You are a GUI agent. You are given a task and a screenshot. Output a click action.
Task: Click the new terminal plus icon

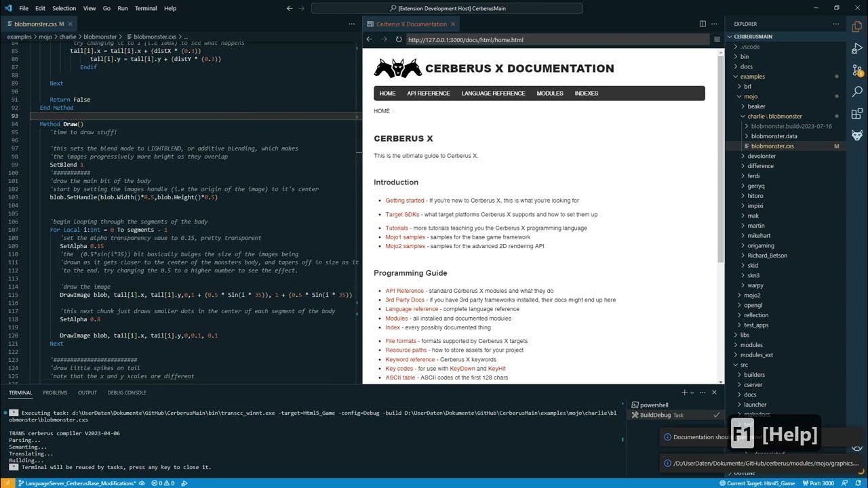click(x=684, y=392)
